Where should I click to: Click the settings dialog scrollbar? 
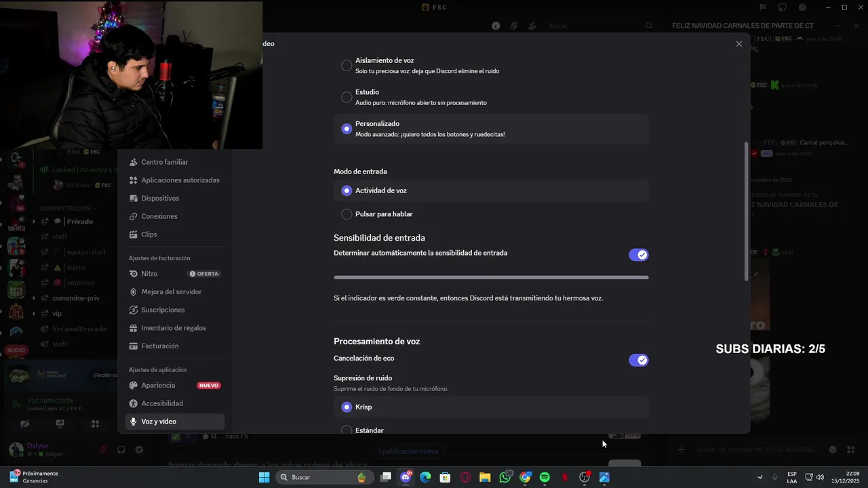point(747,211)
